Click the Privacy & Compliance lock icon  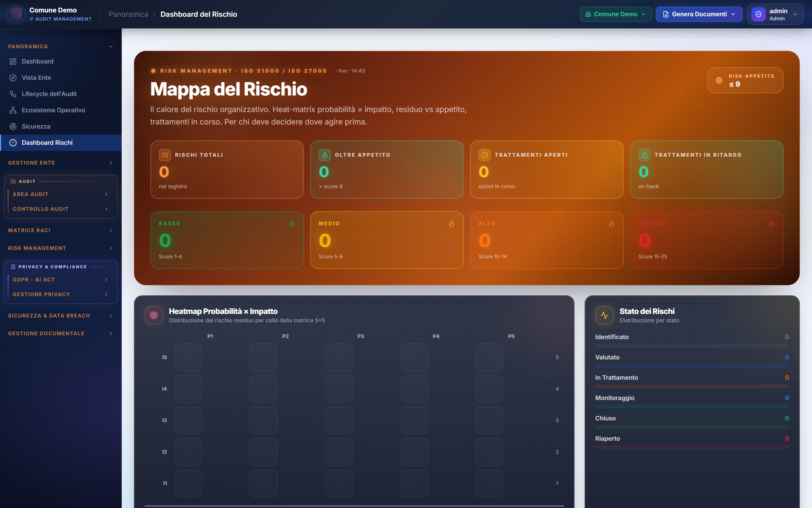coord(13,267)
